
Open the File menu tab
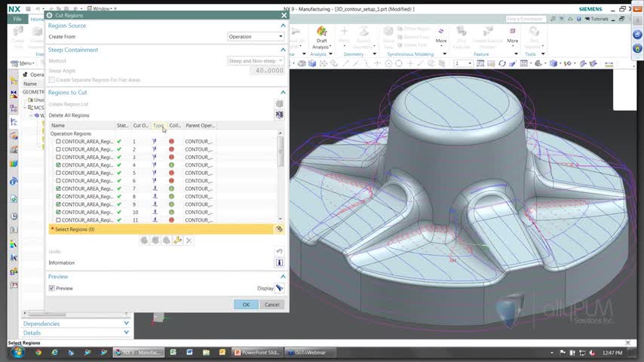[x=17, y=19]
